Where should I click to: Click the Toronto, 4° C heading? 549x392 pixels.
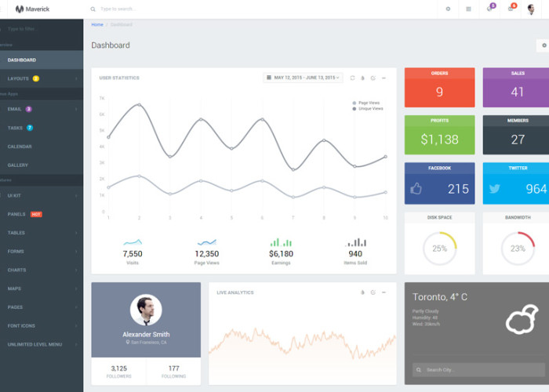pyautogui.click(x=440, y=297)
